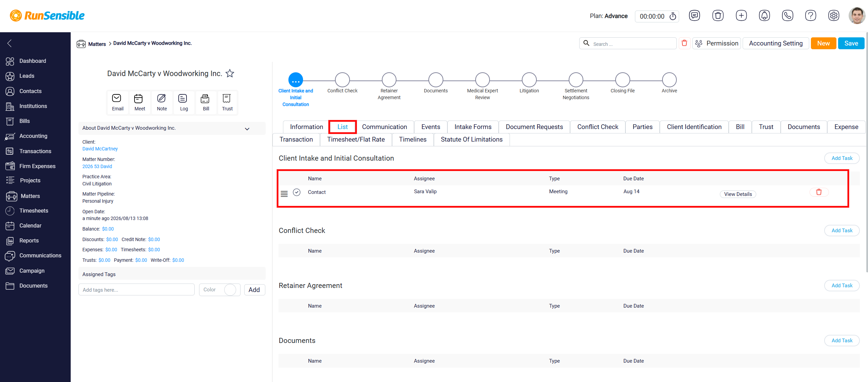
Task: Mark the Contact task as complete
Action: [x=297, y=192]
